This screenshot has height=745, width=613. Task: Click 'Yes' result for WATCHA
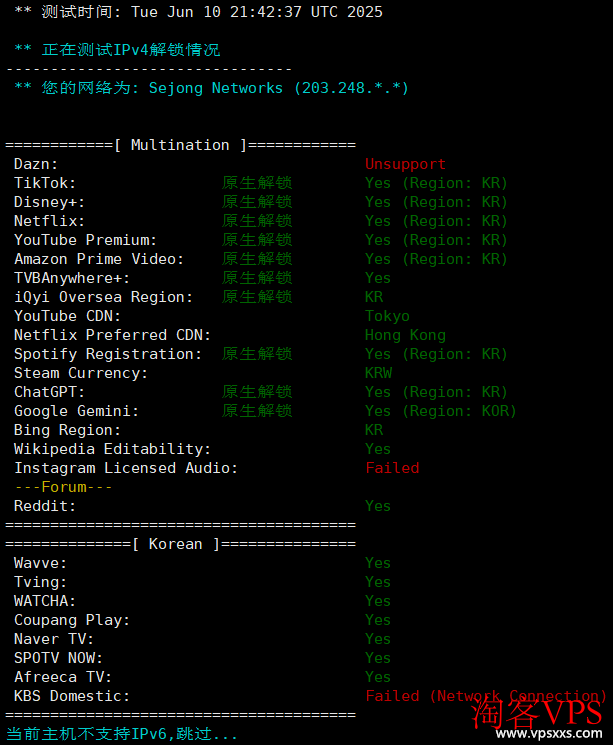(378, 601)
